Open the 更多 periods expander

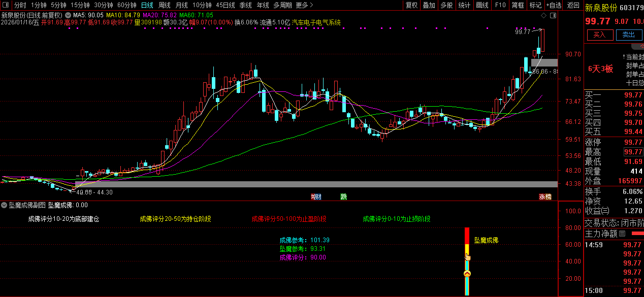tap(303, 5)
